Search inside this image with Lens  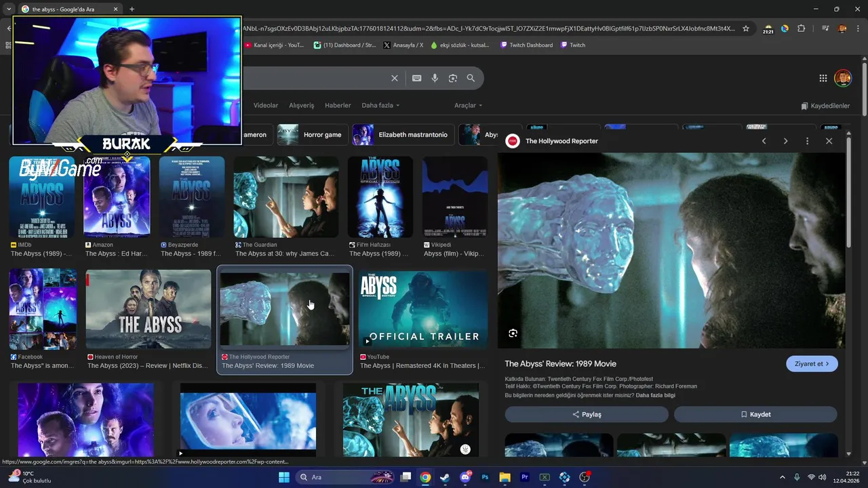(x=513, y=333)
